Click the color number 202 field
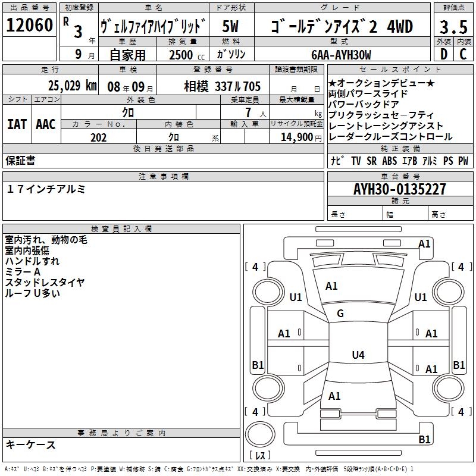The width and height of the screenshot is (476, 476). point(98,137)
